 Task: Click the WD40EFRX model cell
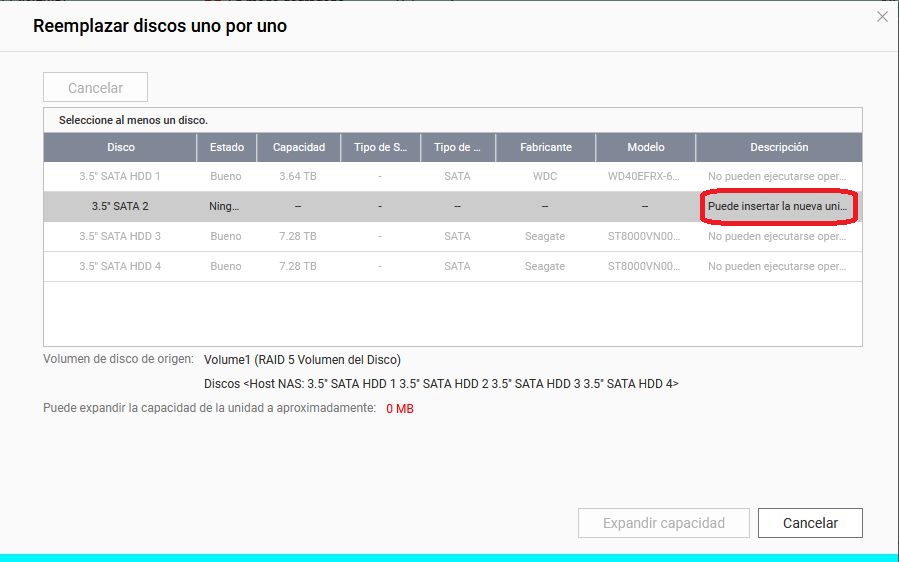pos(644,177)
